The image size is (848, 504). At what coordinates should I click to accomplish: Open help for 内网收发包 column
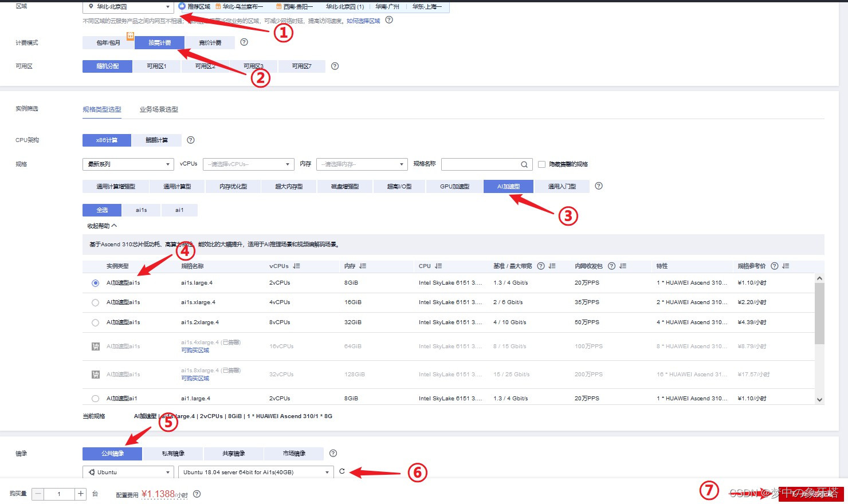(611, 266)
